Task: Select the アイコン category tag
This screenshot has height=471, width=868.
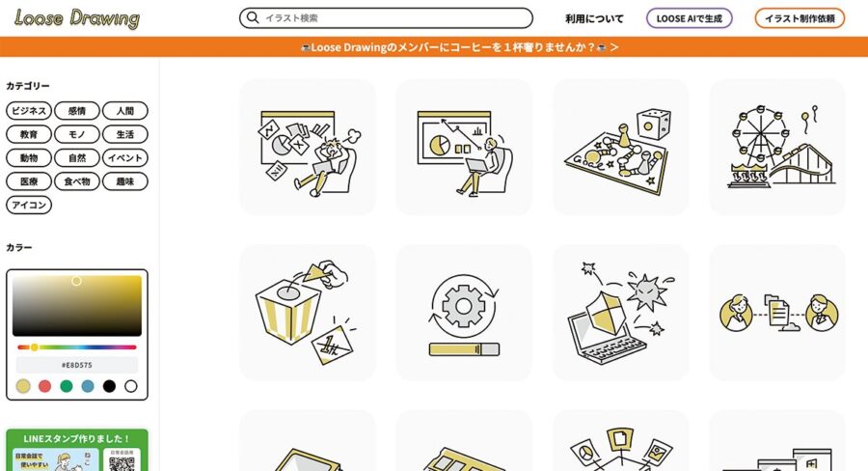Action: click(x=29, y=205)
